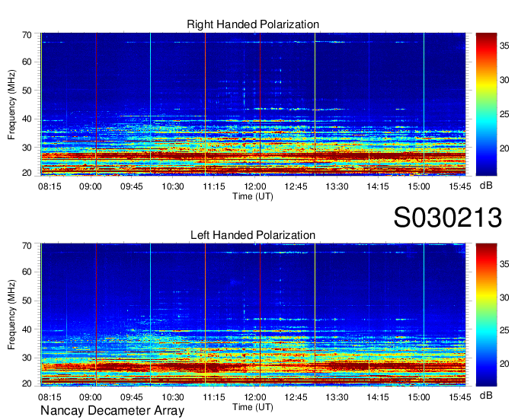Click 13:30 time tick under Right Handed plot
This screenshot has height=420, width=518.
337,186
